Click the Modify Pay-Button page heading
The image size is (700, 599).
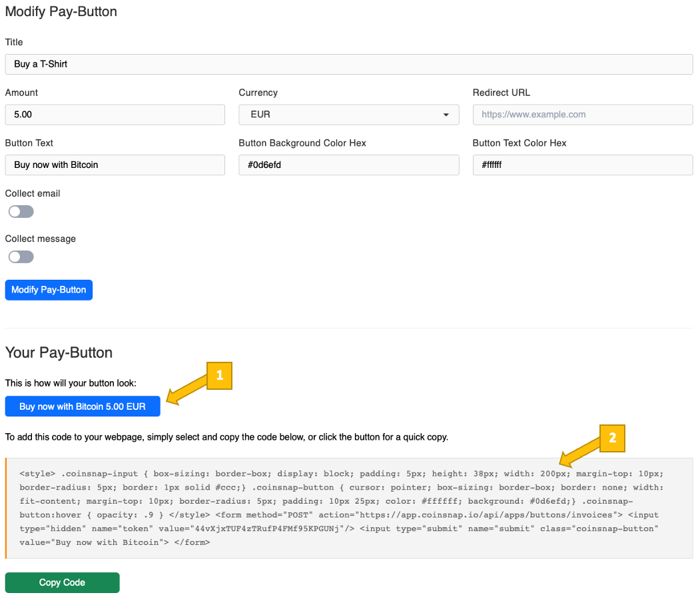point(61,11)
